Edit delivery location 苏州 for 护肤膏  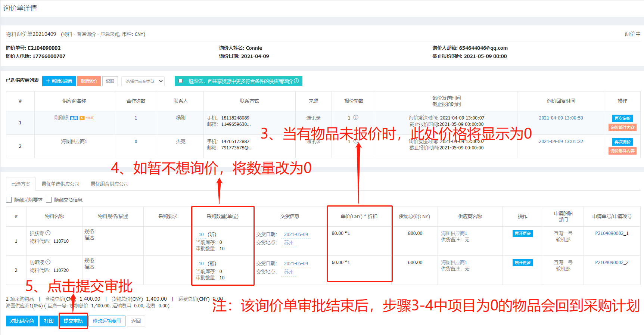point(289,243)
